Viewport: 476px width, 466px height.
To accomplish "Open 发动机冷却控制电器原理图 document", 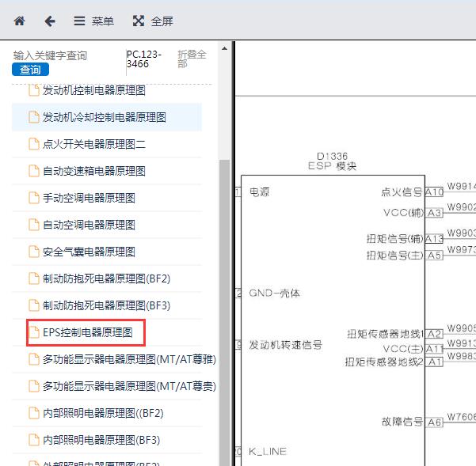I will pos(105,117).
